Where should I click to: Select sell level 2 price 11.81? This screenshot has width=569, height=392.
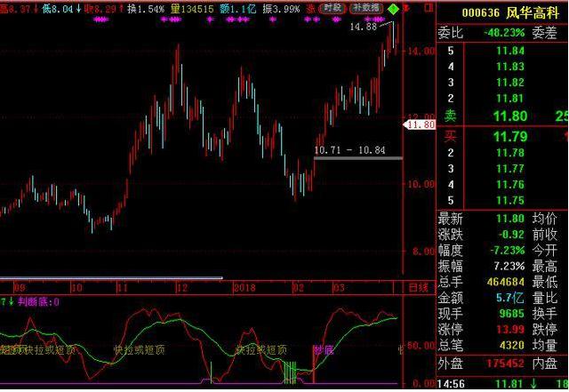click(x=510, y=99)
